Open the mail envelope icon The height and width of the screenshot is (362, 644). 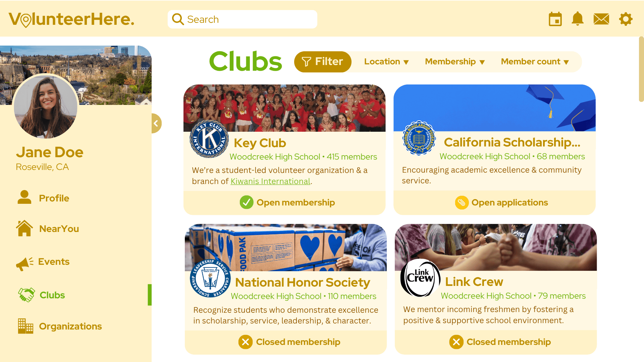click(601, 19)
